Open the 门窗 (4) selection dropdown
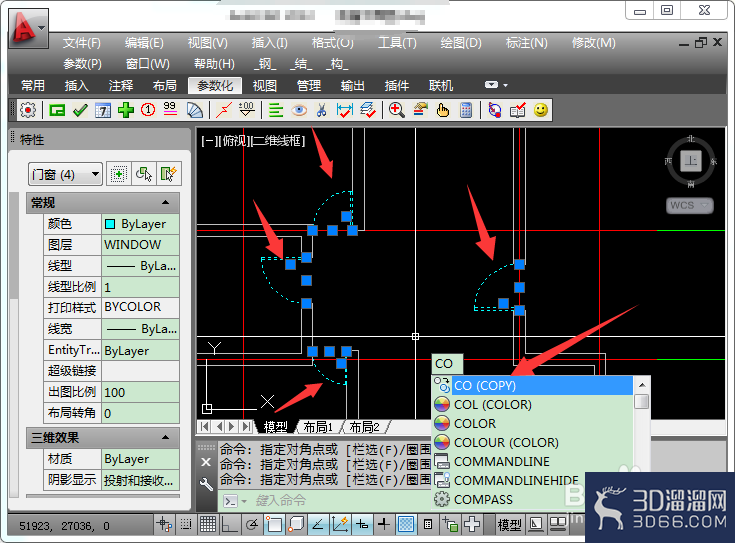 pos(65,174)
